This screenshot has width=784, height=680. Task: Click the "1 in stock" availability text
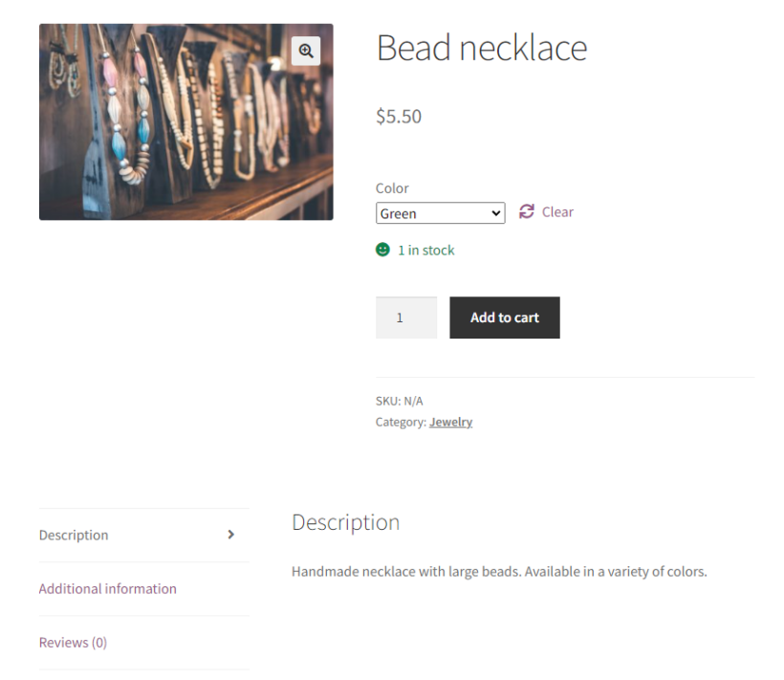pyautogui.click(x=426, y=251)
